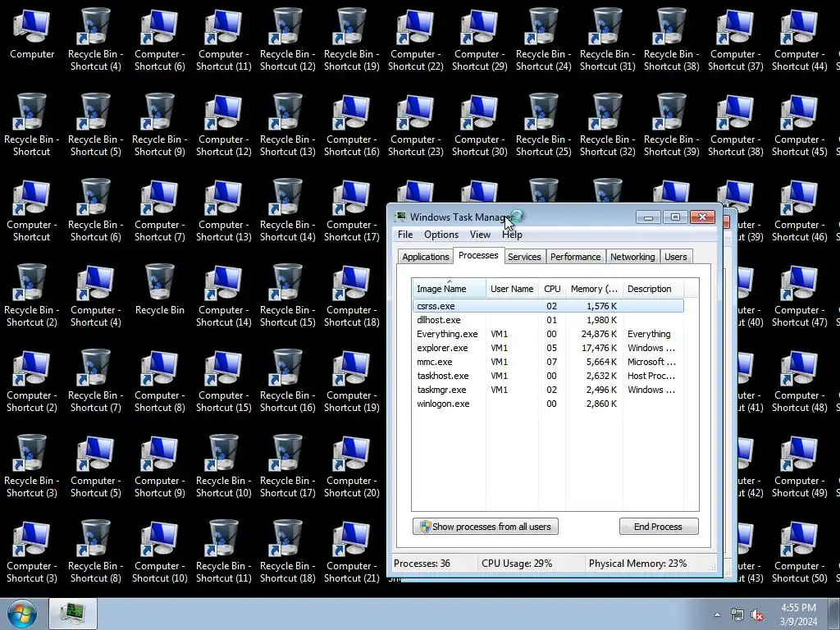
Task: Click the taskbar clock showing 4:55 PM
Action: [798, 614]
